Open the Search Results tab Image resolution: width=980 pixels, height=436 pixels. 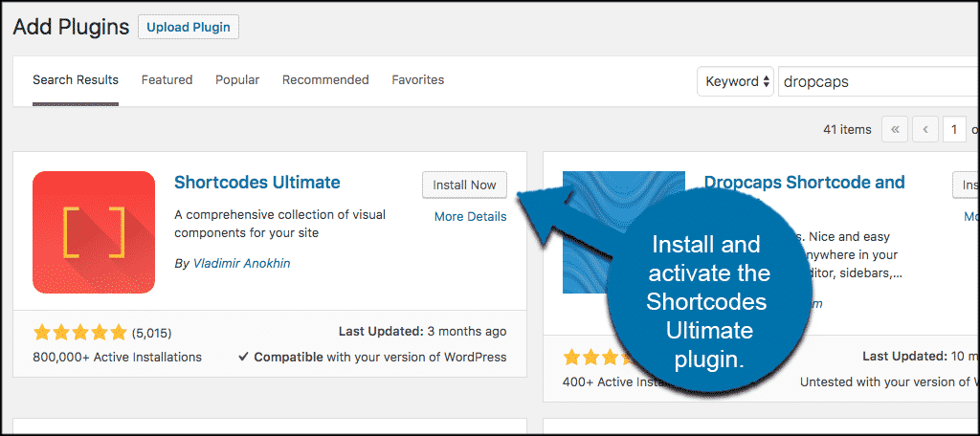coord(76,80)
